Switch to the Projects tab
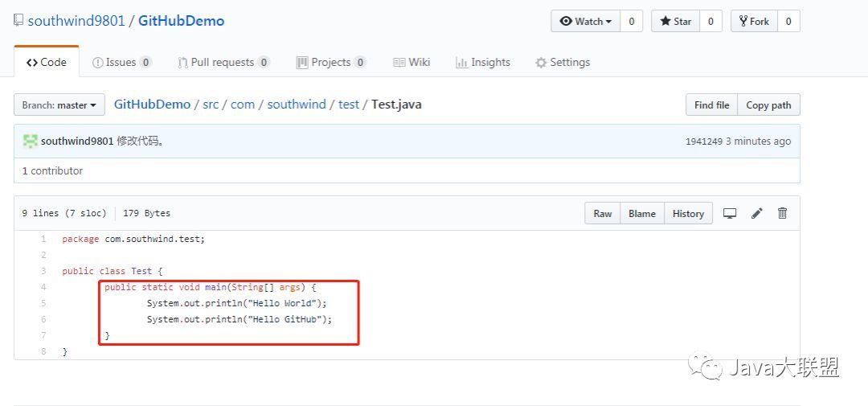868x406 pixels. pos(331,62)
